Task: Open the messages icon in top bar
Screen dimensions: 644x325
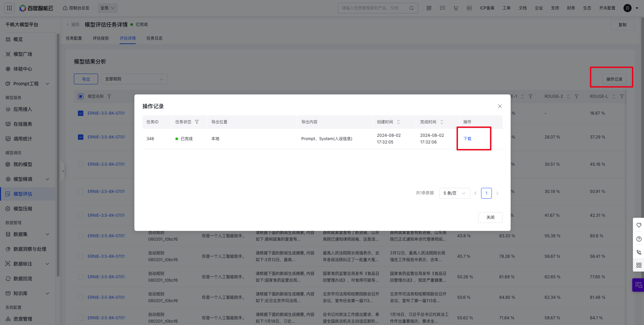Action: (442, 8)
